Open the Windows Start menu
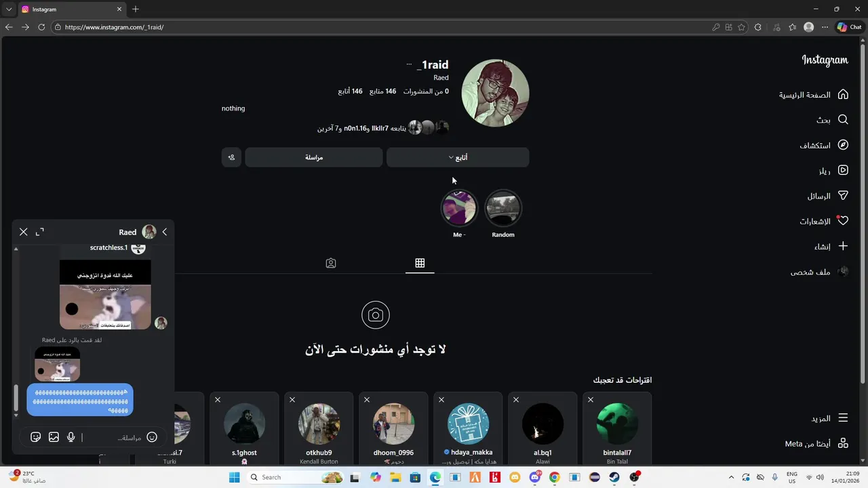The height and width of the screenshot is (488, 868). point(234,477)
